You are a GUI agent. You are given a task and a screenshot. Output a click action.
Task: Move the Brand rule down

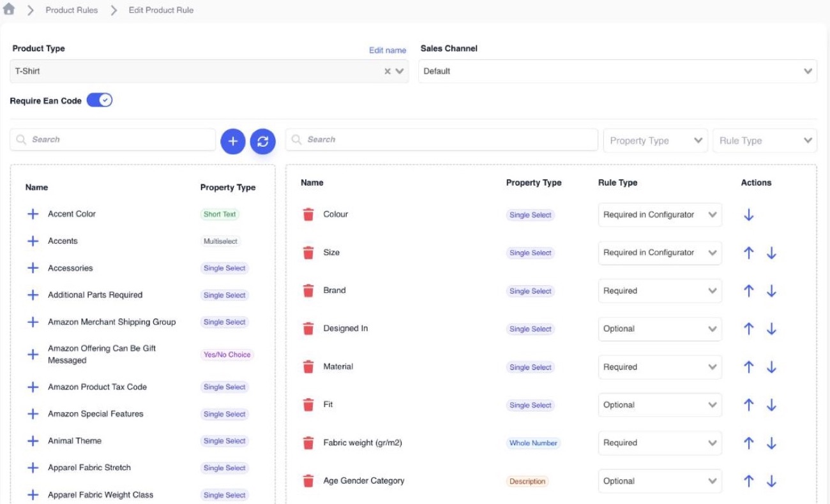[x=771, y=291]
